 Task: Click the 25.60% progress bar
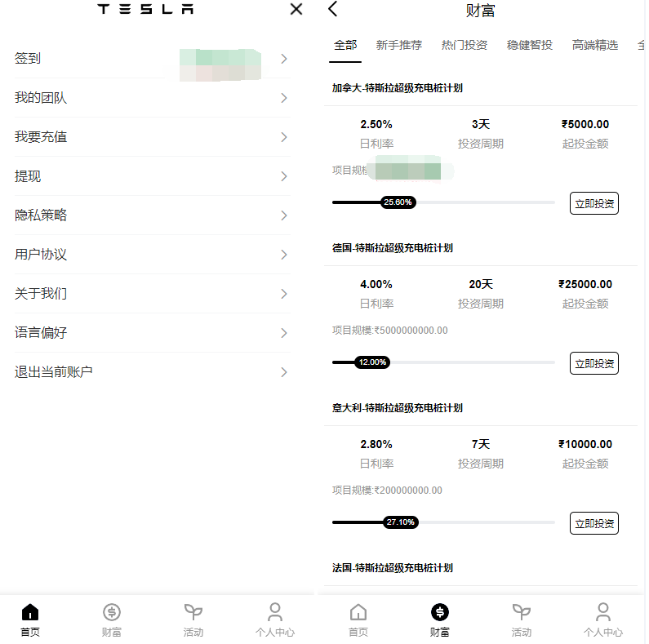tap(443, 202)
